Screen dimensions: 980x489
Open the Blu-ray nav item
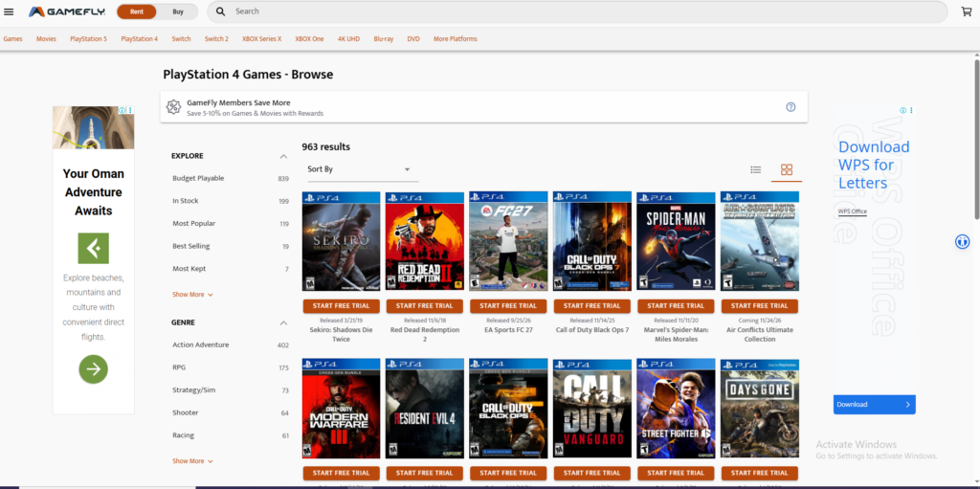click(x=384, y=39)
